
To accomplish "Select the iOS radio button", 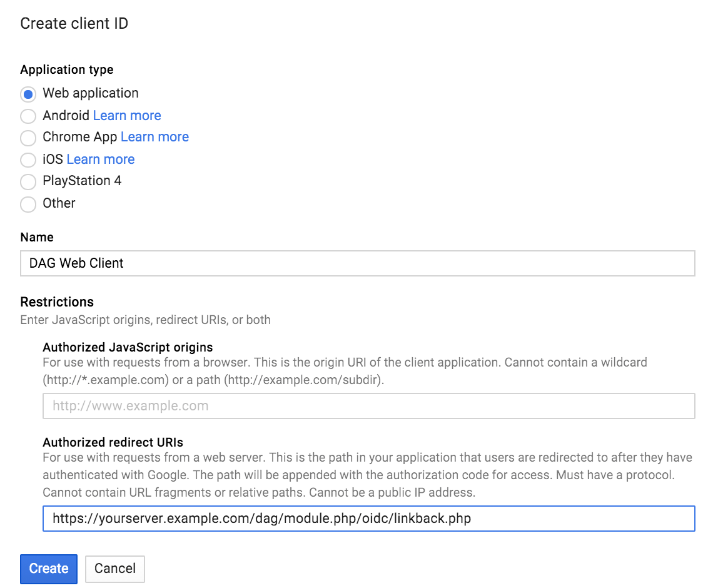I will [28, 160].
